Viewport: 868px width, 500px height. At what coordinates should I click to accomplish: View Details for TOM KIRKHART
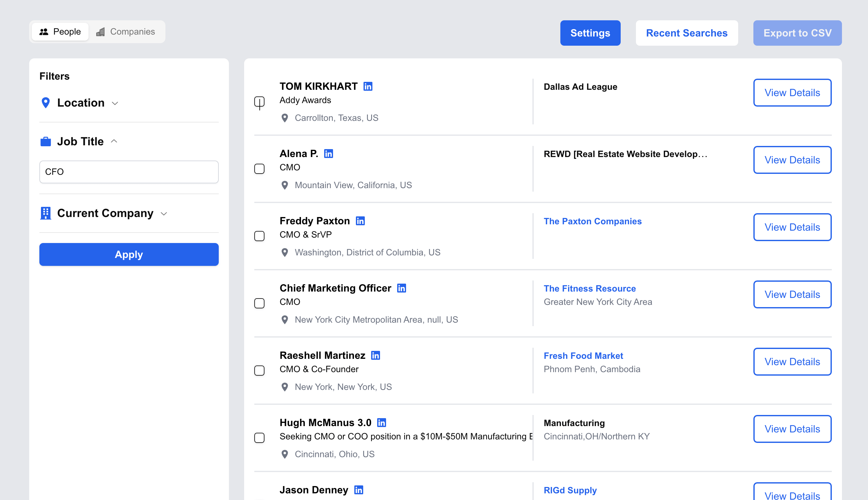[792, 93]
